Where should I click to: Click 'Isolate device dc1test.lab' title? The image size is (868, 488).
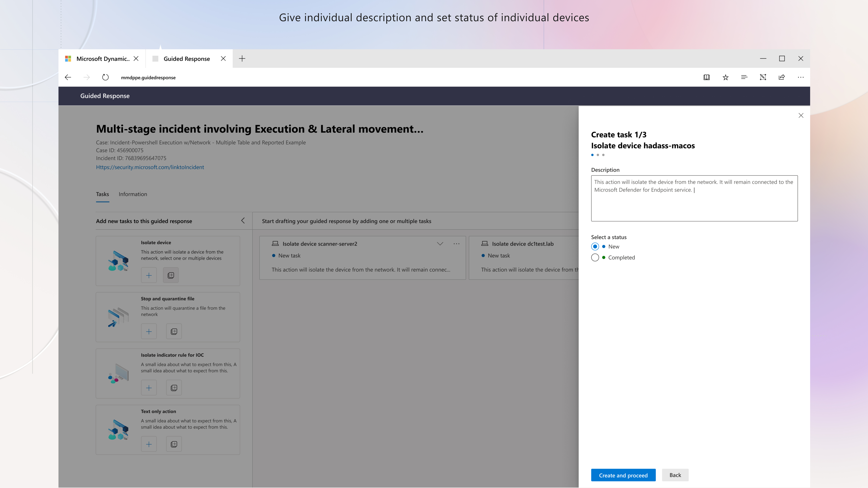[523, 244]
